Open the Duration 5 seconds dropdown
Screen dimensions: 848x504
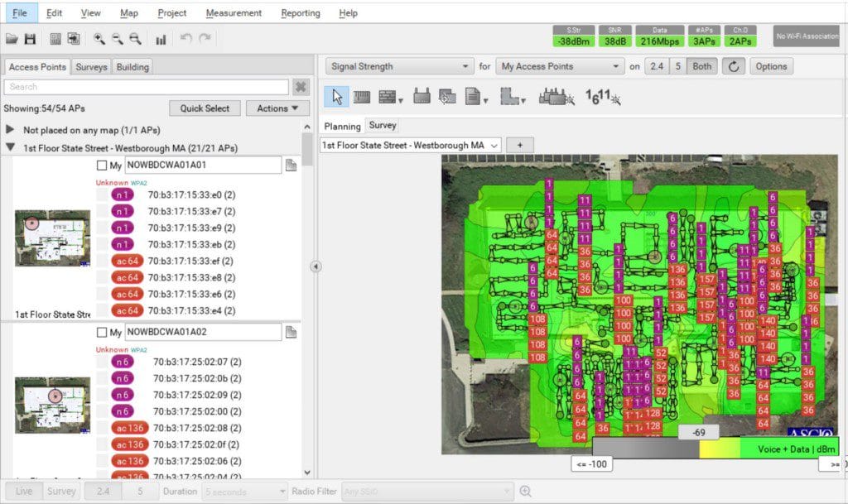click(245, 492)
